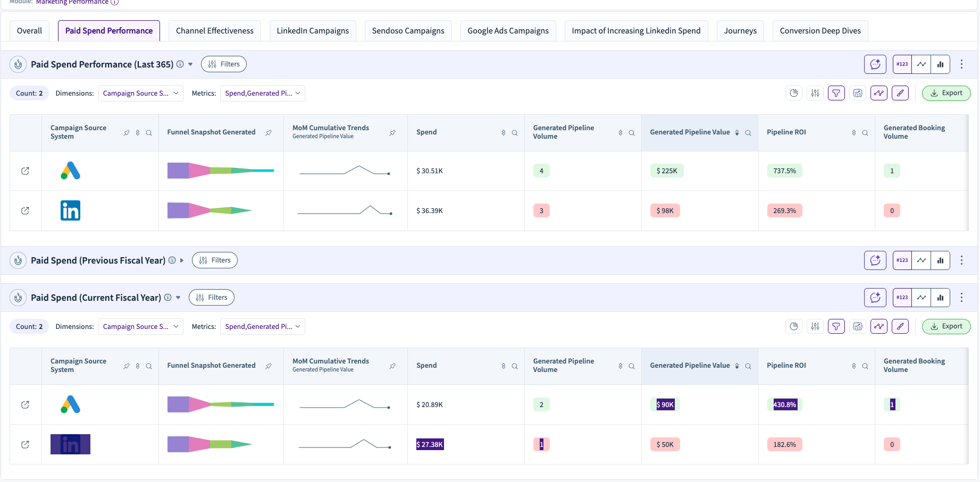Click Export button in Last 365 section
This screenshot has height=482, width=980.
click(946, 93)
